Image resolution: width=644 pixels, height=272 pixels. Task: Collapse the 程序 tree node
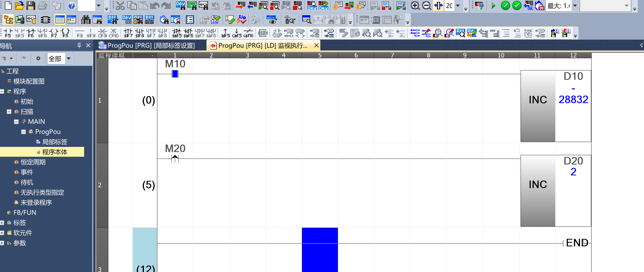click(2, 91)
